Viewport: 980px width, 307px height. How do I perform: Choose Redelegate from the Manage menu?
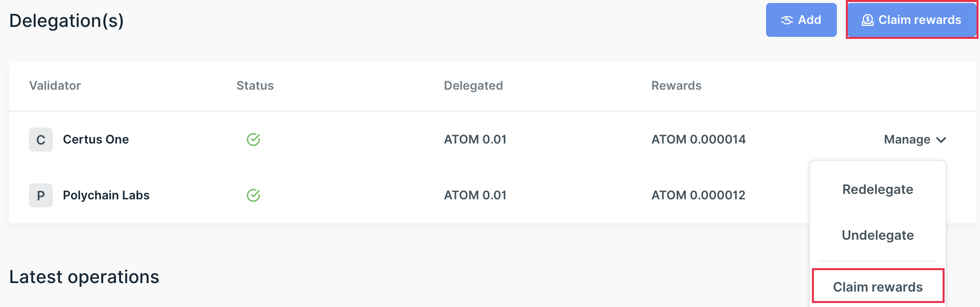pyautogui.click(x=878, y=189)
